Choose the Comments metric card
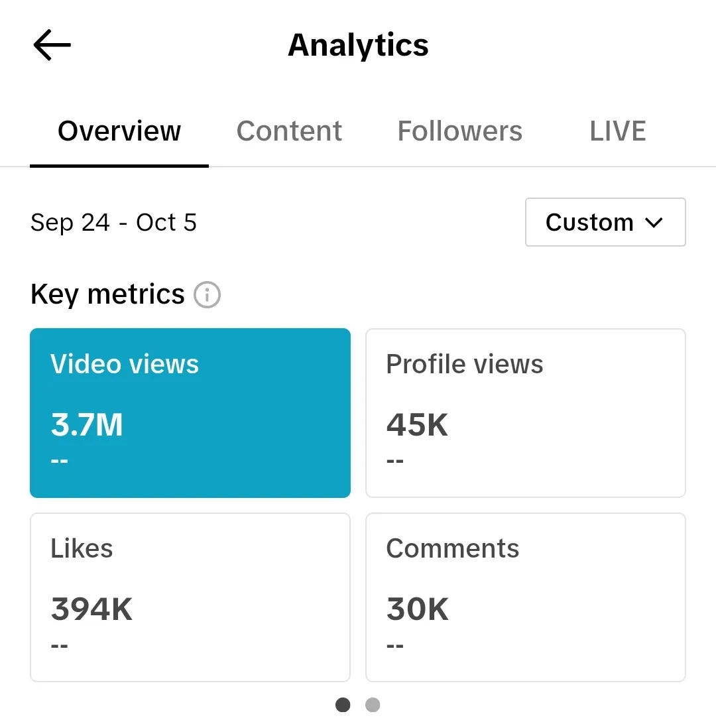The width and height of the screenshot is (716, 728). click(525, 597)
